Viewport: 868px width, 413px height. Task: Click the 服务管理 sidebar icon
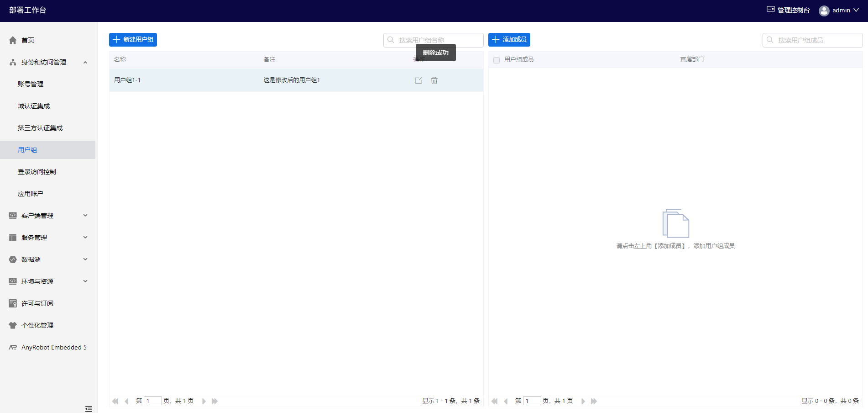point(13,238)
